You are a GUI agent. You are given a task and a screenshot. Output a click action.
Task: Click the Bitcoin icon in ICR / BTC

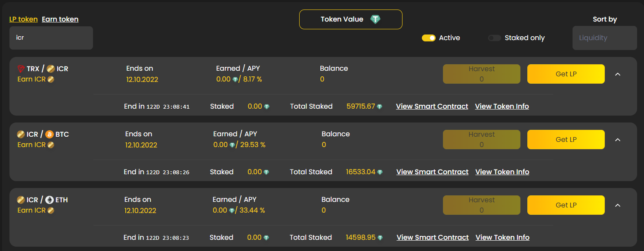click(49, 135)
